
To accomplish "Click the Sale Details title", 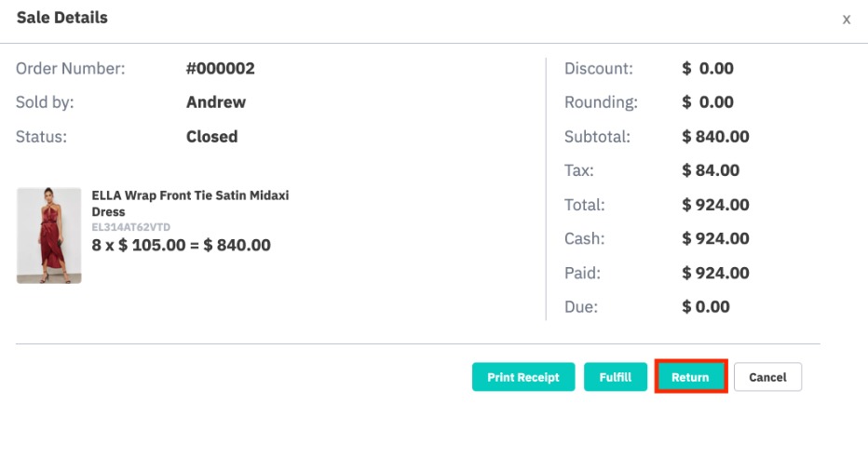I will point(62,18).
